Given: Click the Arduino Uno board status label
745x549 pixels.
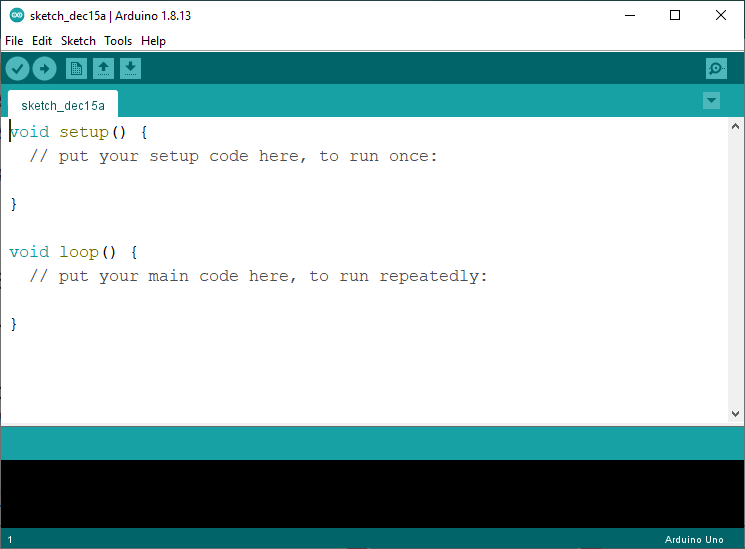Looking at the screenshot, I should coord(693,540).
